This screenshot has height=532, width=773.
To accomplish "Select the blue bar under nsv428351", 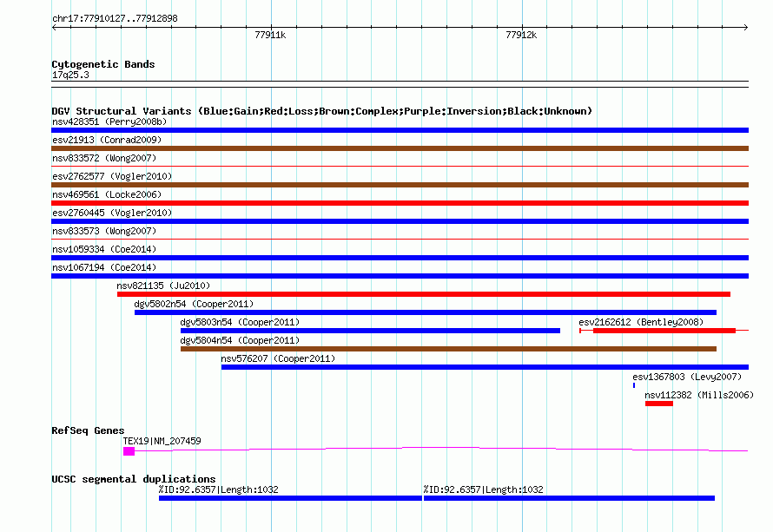I will pos(400,130).
